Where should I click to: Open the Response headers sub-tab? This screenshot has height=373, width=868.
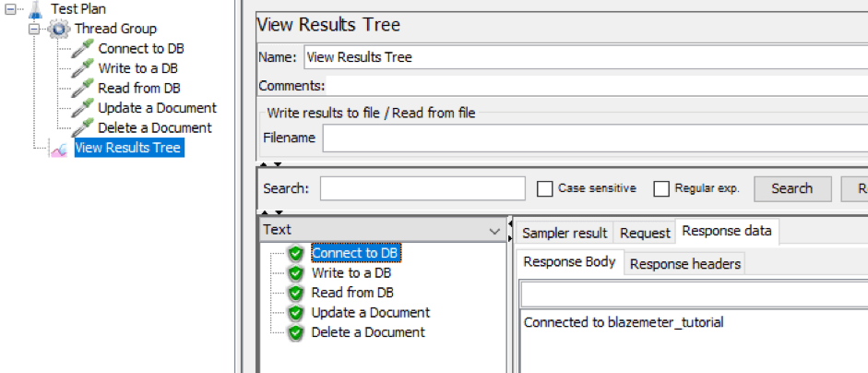685,264
